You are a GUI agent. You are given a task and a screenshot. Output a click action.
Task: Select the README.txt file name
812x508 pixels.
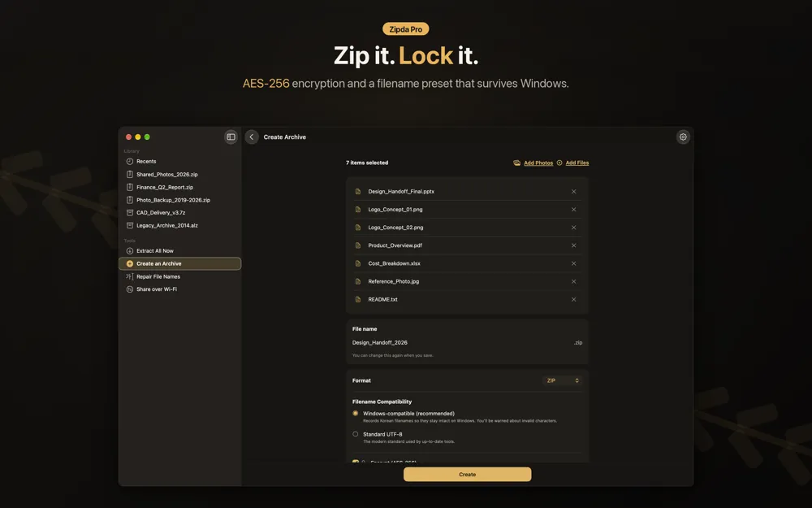[382, 299]
